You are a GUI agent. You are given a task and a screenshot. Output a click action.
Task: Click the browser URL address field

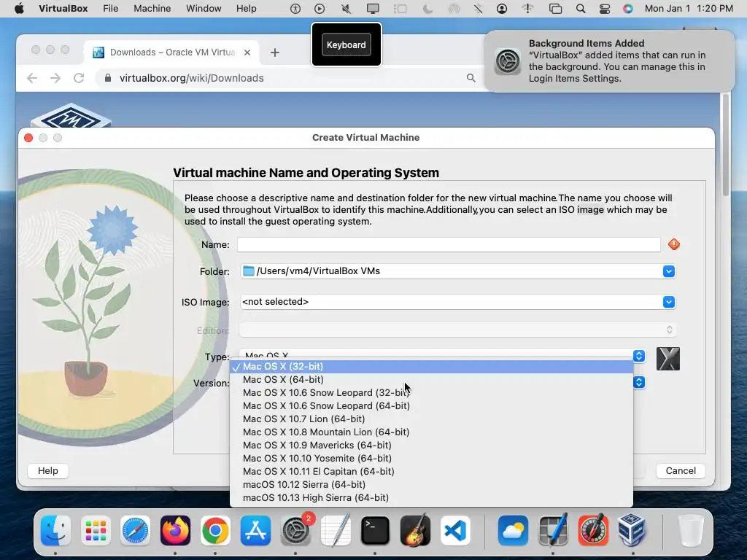pos(287,78)
